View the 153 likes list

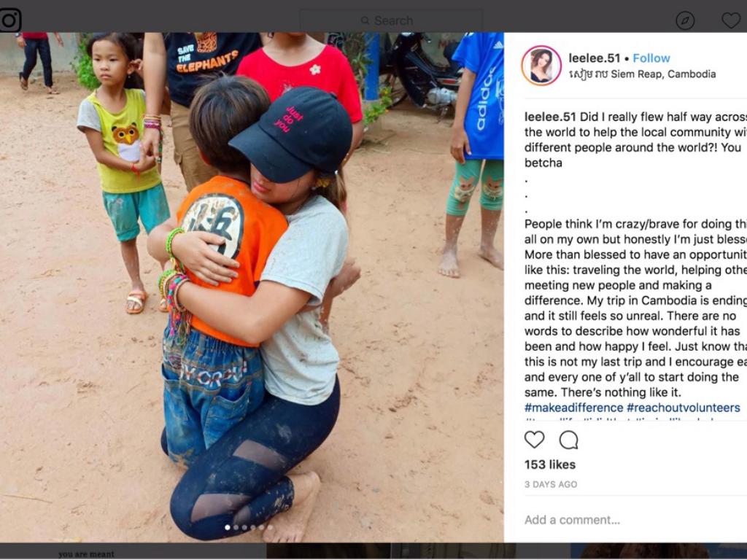(x=550, y=464)
